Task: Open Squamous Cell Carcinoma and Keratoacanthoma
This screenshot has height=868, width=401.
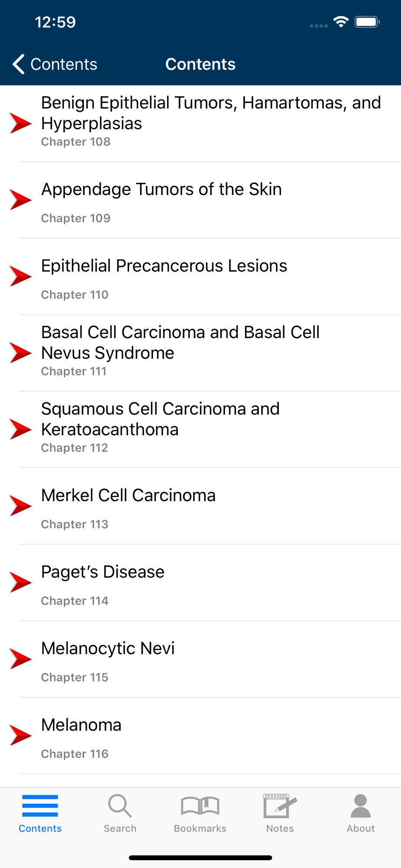Action: pyautogui.click(x=160, y=419)
